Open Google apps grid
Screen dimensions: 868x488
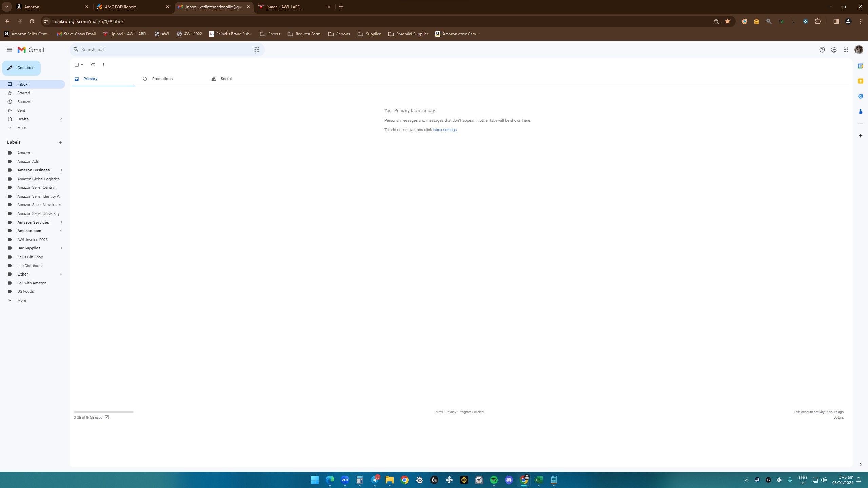tap(846, 50)
